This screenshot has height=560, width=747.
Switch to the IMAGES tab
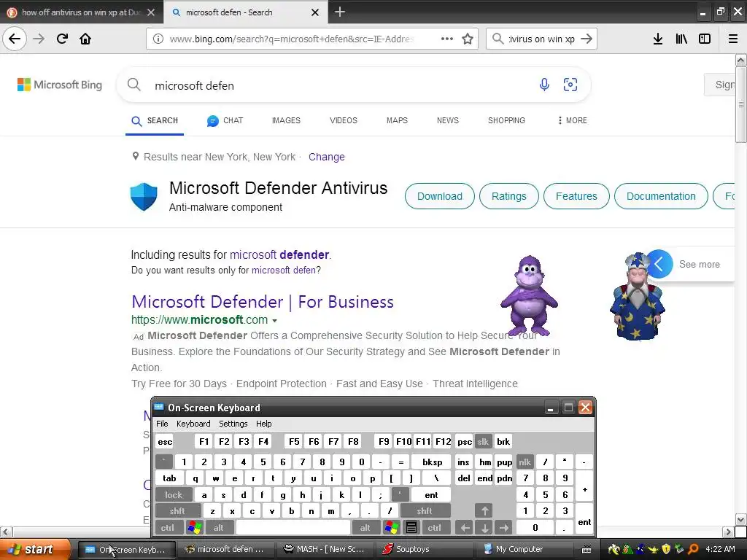pyautogui.click(x=286, y=120)
